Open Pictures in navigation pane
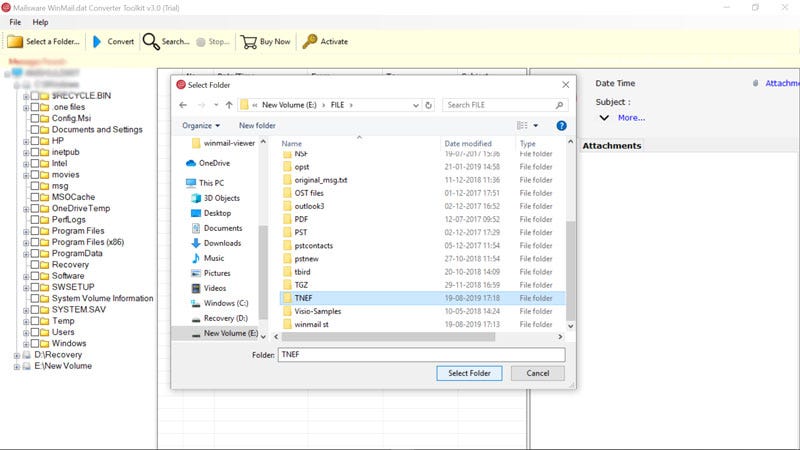The width and height of the screenshot is (800, 450). (217, 273)
